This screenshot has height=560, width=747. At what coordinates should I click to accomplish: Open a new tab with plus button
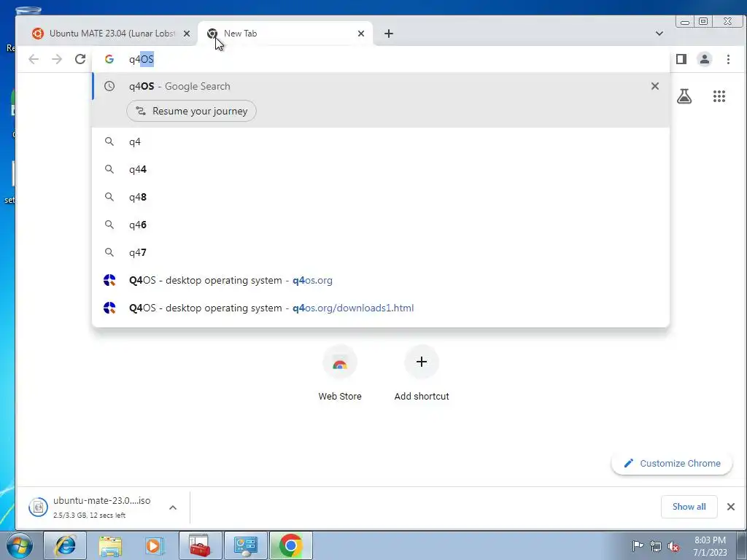pos(389,34)
